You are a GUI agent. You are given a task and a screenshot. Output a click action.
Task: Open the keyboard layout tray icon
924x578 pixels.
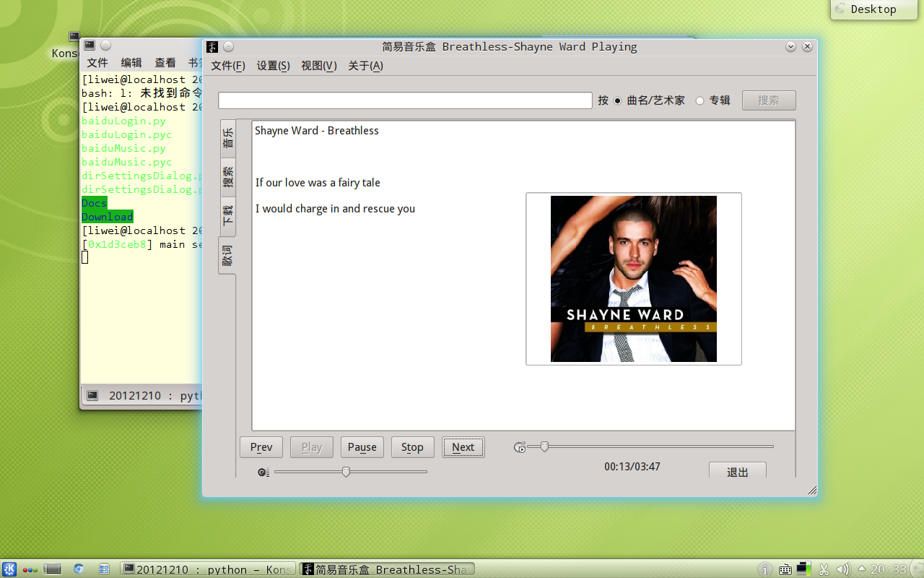(x=785, y=569)
